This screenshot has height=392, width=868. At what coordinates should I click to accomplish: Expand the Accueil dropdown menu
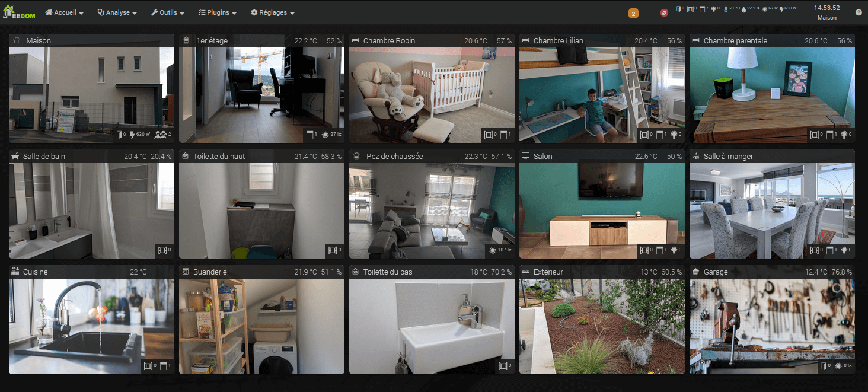coord(64,12)
